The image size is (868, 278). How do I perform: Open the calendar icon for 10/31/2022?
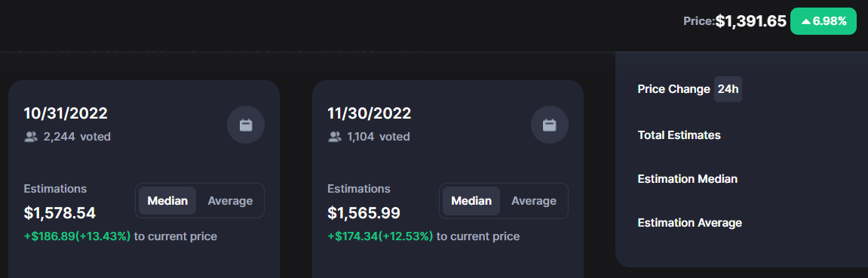pos(246,125)
